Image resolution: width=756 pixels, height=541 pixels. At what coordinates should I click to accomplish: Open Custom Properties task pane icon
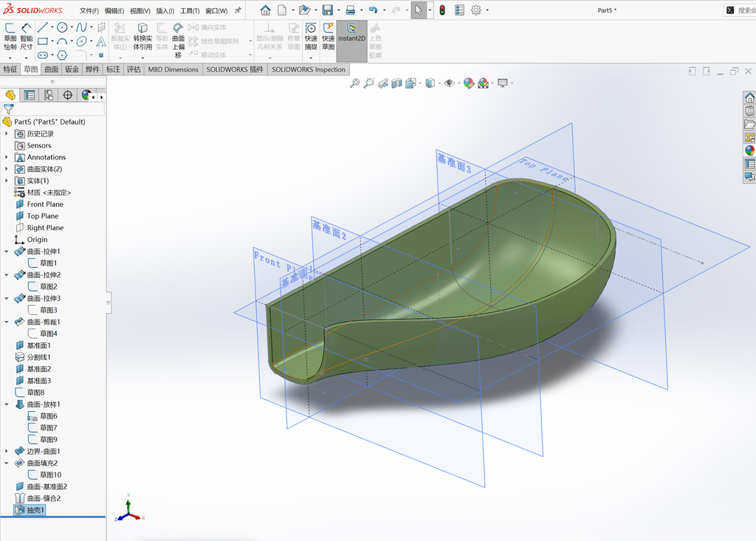[750, 164]
